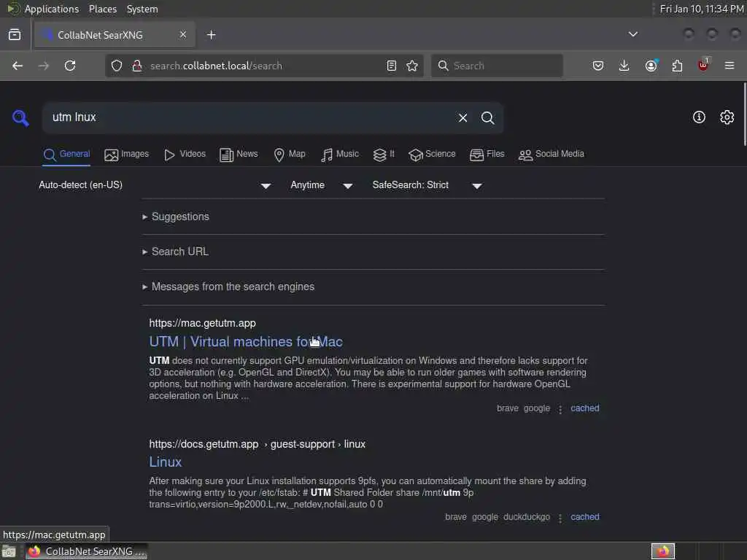This screenshot has width=747, height=560.
Task: Switch to the News category tab
Action: [x=239, y=155]
